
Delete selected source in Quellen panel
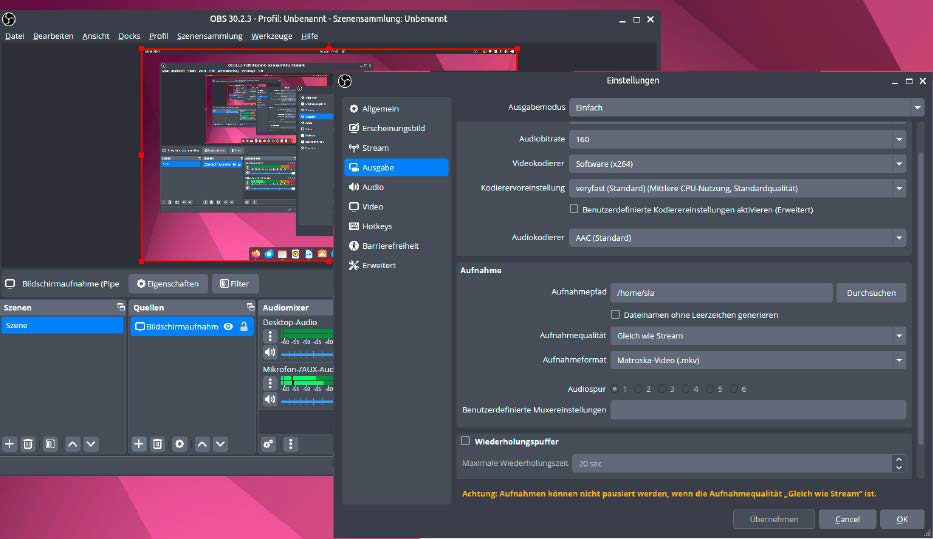(x=157, y=444)
